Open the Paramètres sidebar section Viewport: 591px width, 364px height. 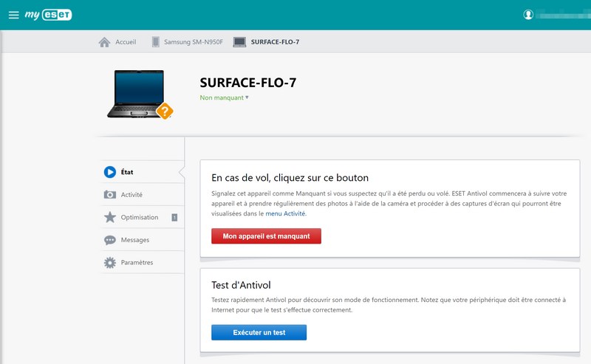tap(143, 262)
